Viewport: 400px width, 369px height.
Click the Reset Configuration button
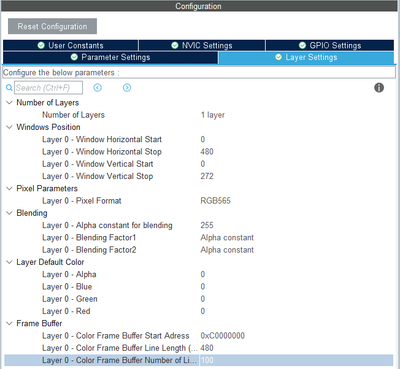pos(52,26)
